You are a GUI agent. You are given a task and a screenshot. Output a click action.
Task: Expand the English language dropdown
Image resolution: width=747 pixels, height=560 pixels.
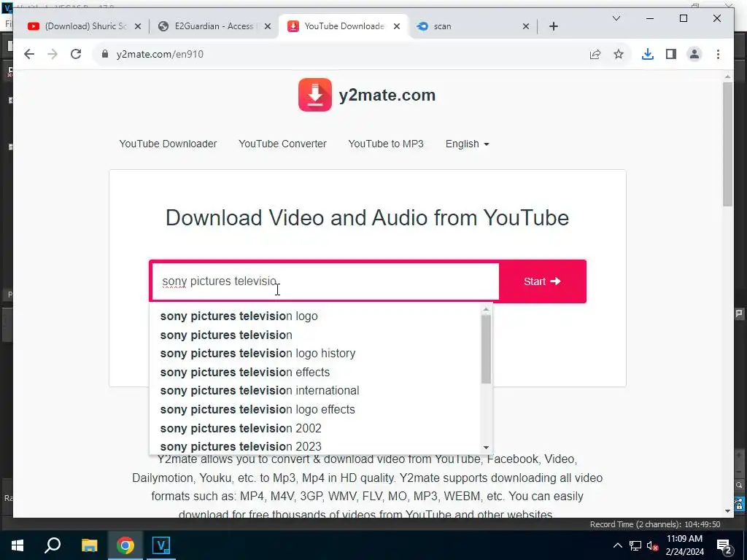467,144
